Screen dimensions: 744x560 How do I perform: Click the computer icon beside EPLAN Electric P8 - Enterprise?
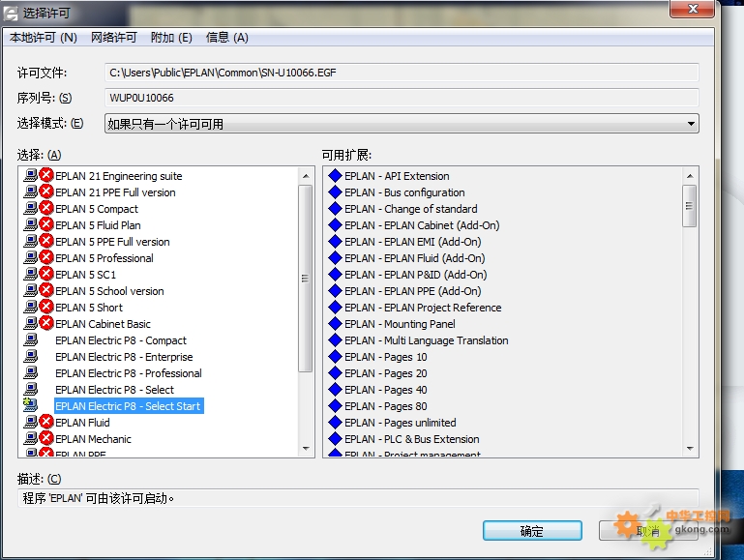click(31, 356)
